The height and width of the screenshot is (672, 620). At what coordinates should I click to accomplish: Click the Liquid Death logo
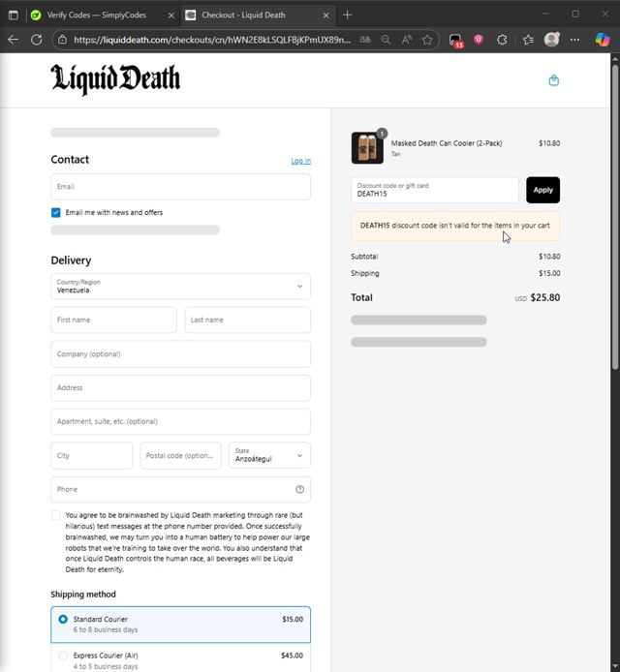(x=115, y=78)
